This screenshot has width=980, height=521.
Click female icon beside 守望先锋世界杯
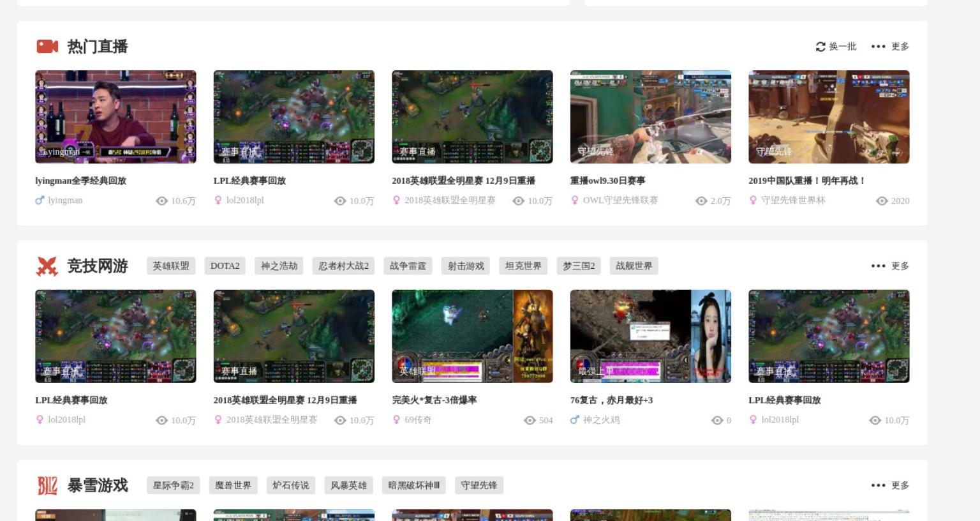(753, 200)
